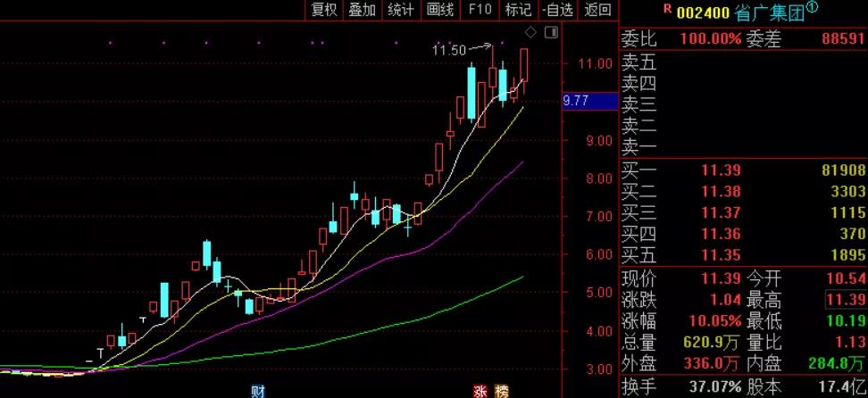
Task: Select 买三 bid price 11.37
Action: 722,212
